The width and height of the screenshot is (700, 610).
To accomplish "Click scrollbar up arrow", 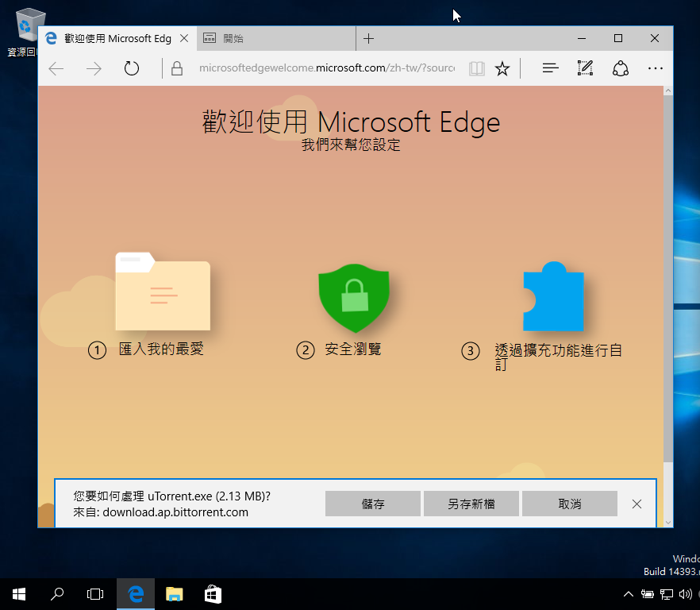I will click(668, 91).
